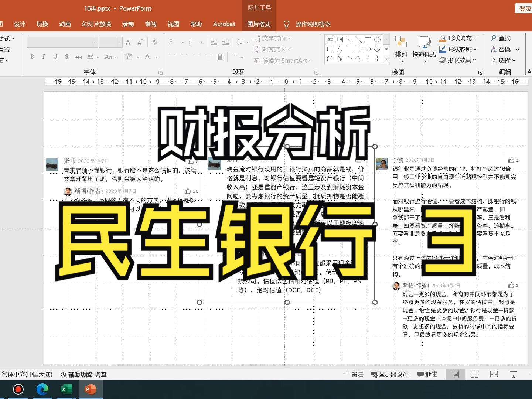Image resolution: width=532 pixels, height=399 pixels.
Task: Switch to the Acrobat tab
Action: click(224, 24)
